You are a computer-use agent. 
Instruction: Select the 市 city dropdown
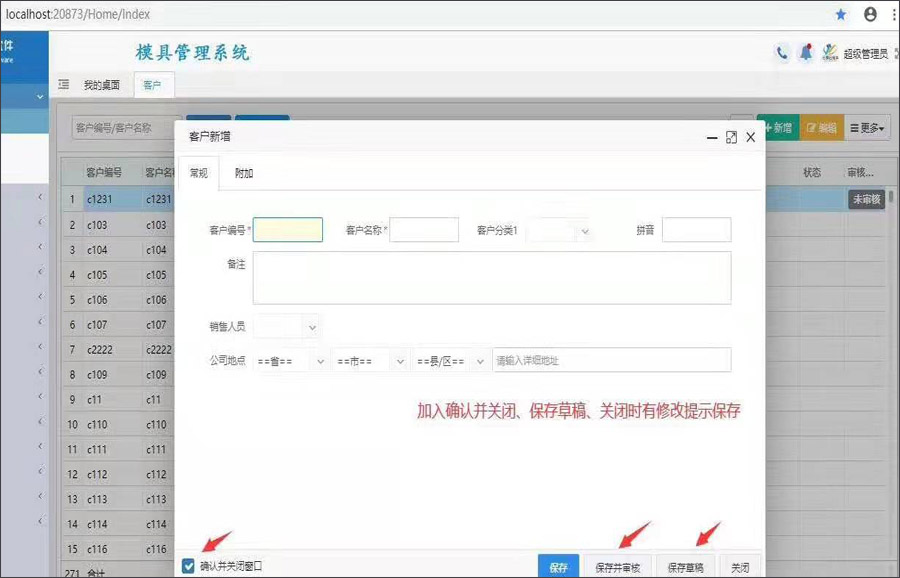[371, 360]
